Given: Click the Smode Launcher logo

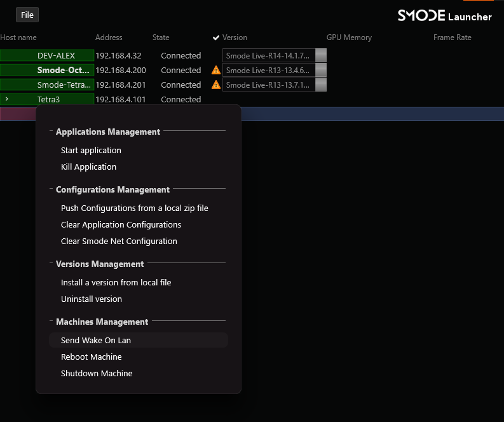Looking at the screenshot, I should coord(444,16).
